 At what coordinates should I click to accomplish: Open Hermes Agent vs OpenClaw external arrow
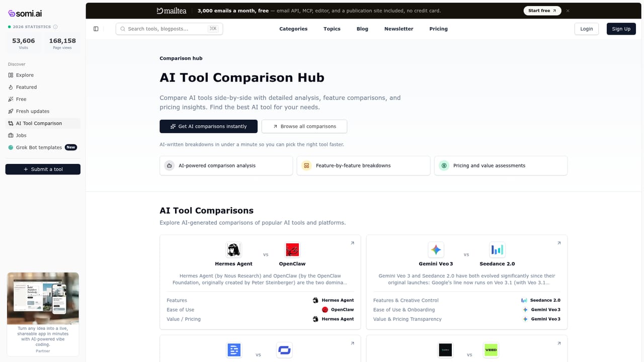(x=352, y=243)
